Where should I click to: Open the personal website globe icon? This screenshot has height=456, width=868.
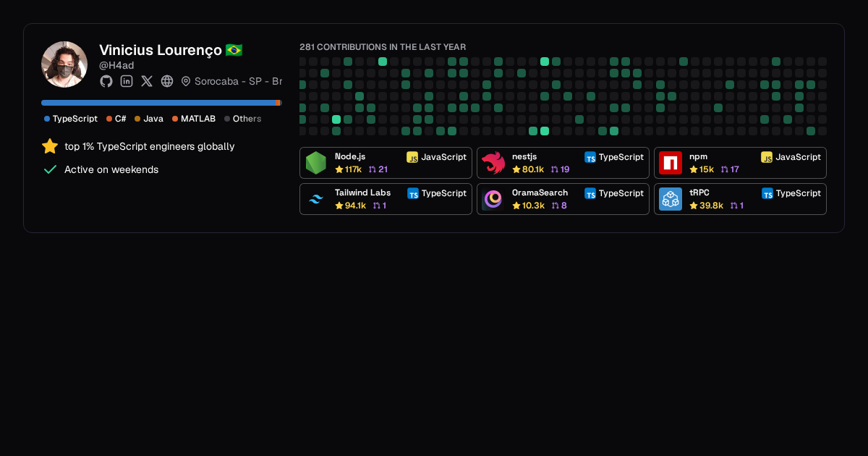(167, 81)
